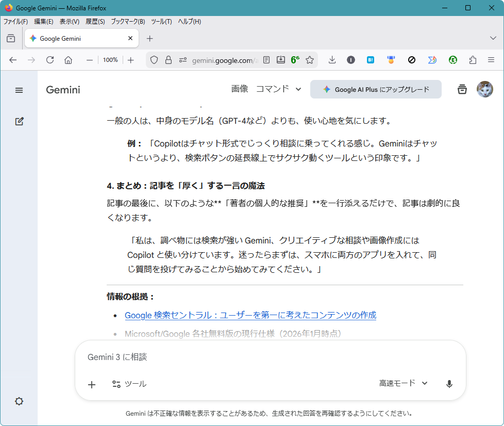Reload the current page
This screenshot has width=504, height=426.
click(x=50, y=60)
